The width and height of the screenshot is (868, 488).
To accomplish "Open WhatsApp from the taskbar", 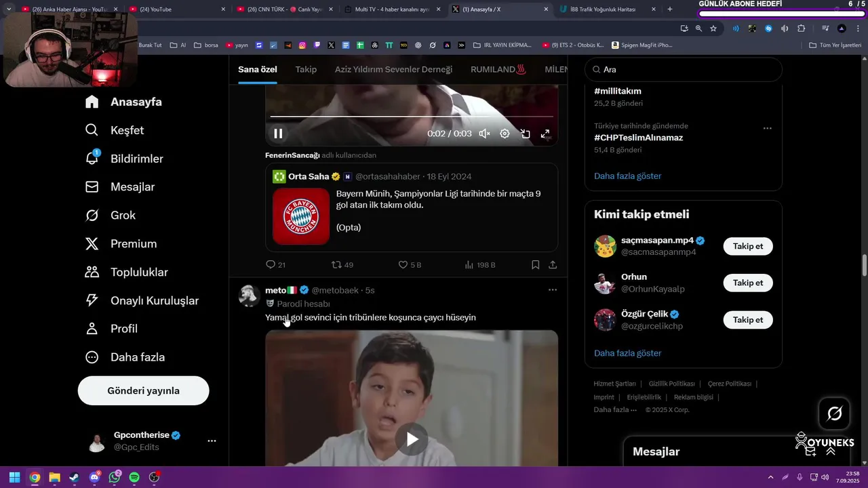I will coord(114,477).
